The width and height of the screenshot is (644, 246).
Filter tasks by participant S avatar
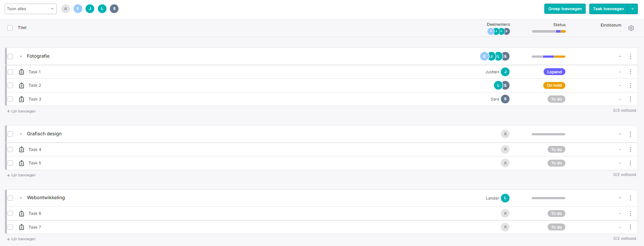tap(114, 9)
